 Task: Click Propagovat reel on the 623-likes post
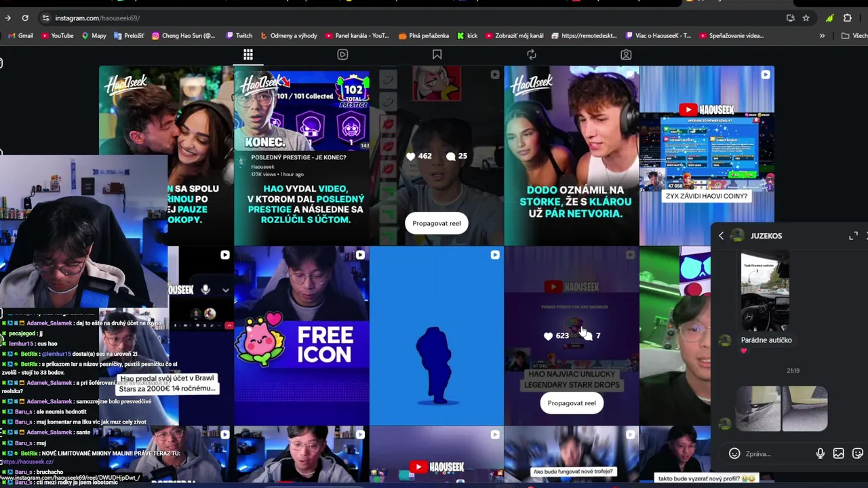[x=572, y=403]
